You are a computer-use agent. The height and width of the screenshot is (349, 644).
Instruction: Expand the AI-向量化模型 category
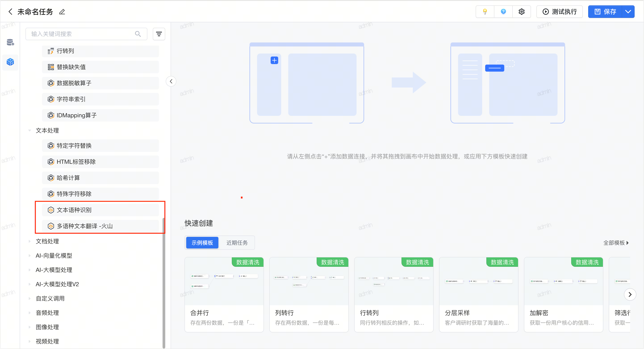[x=30, y=255]
